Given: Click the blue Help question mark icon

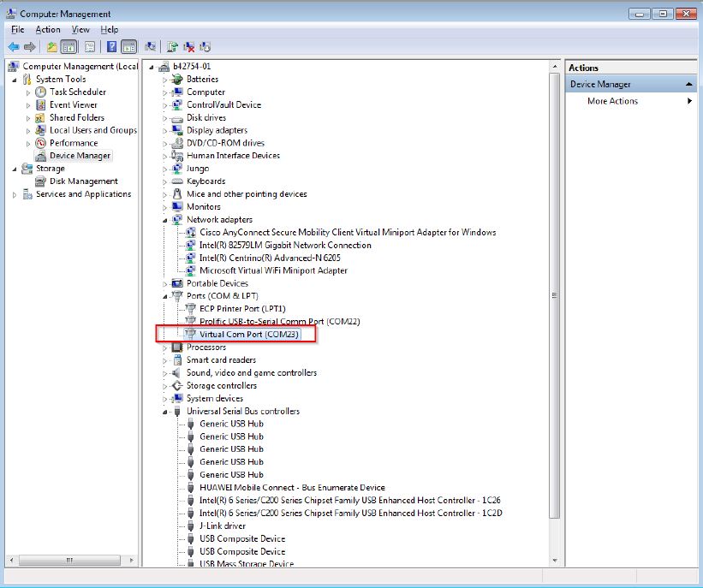Looking at the screenshot, I should point(111,46).
